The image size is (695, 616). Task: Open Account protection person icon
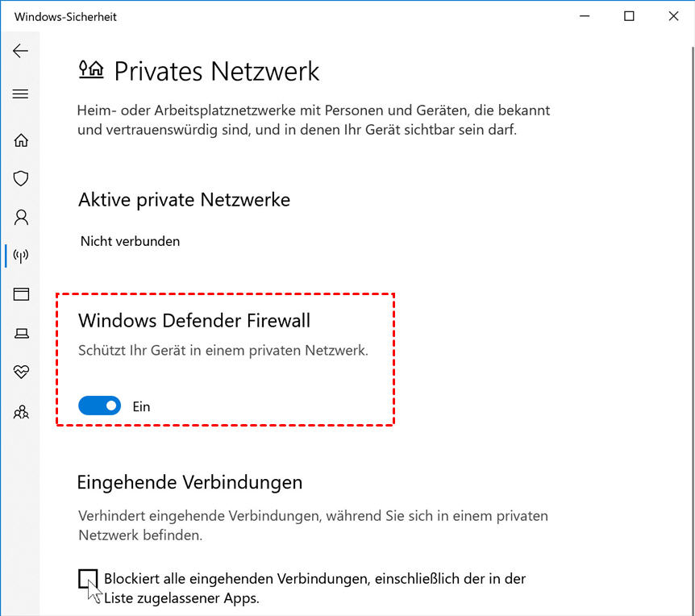tap(21, 217)
